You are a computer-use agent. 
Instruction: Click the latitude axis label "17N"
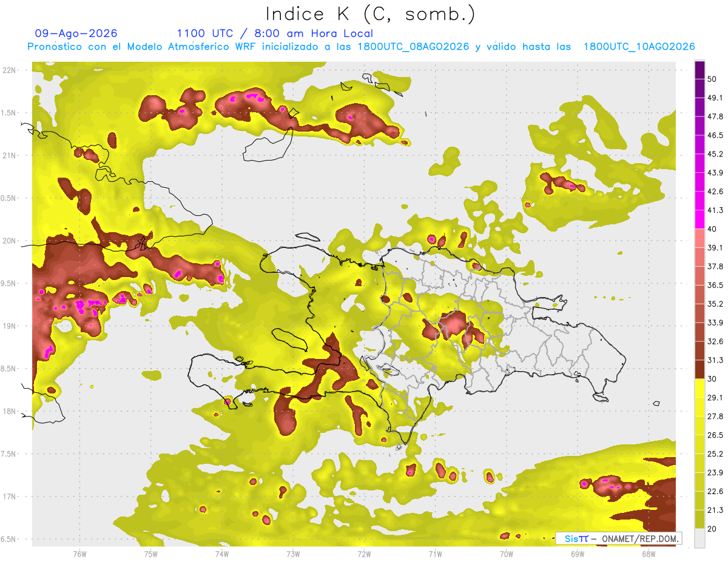point(9,497)
